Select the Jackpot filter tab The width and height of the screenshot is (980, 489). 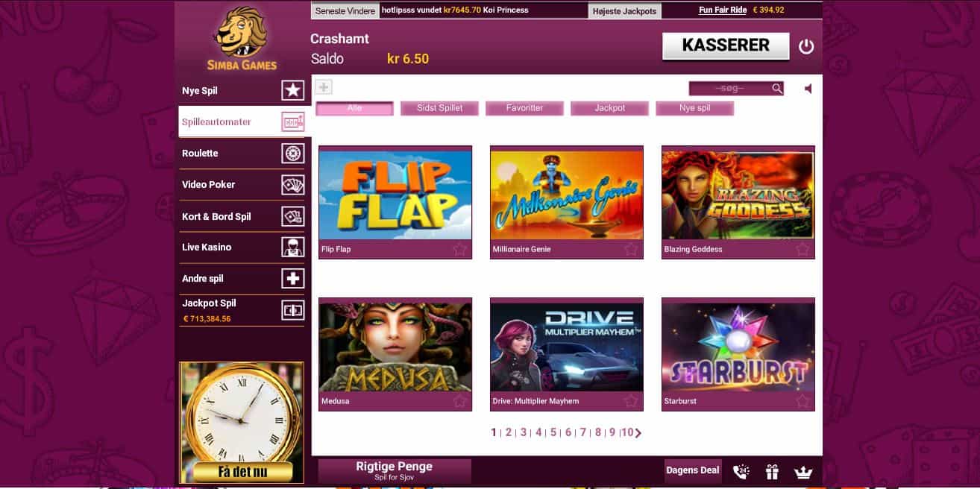[x=609, y=108]
